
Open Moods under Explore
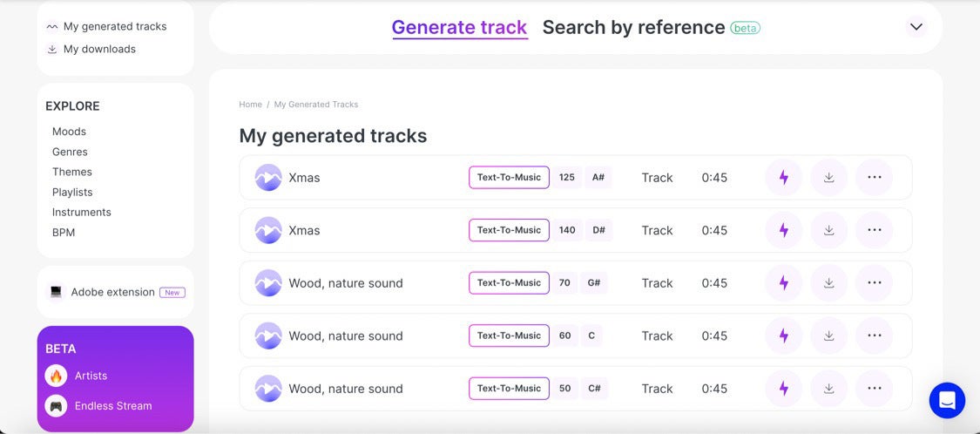pyautogui.click(x=69, y=132)
